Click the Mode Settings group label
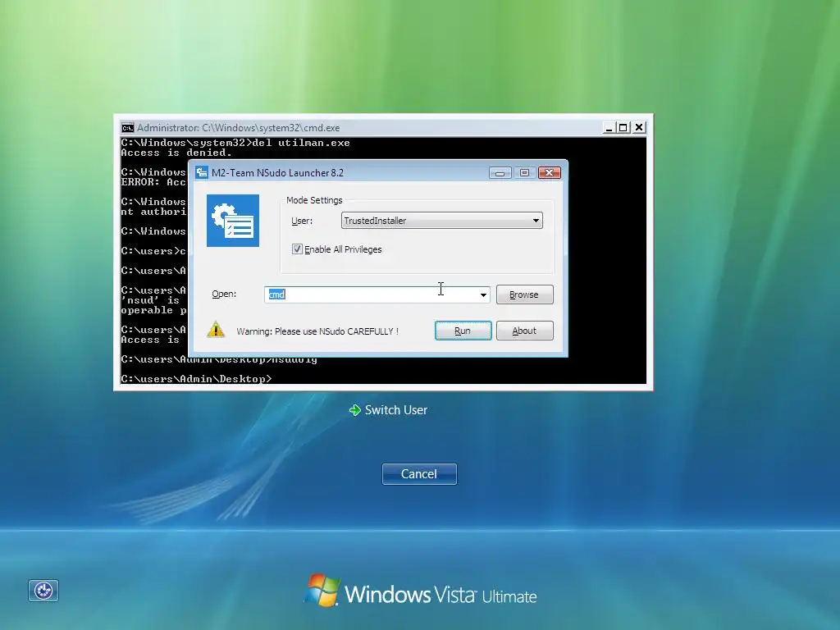This screenshot has height=630, width=840. pyautogui.click(x=314, y=200)
